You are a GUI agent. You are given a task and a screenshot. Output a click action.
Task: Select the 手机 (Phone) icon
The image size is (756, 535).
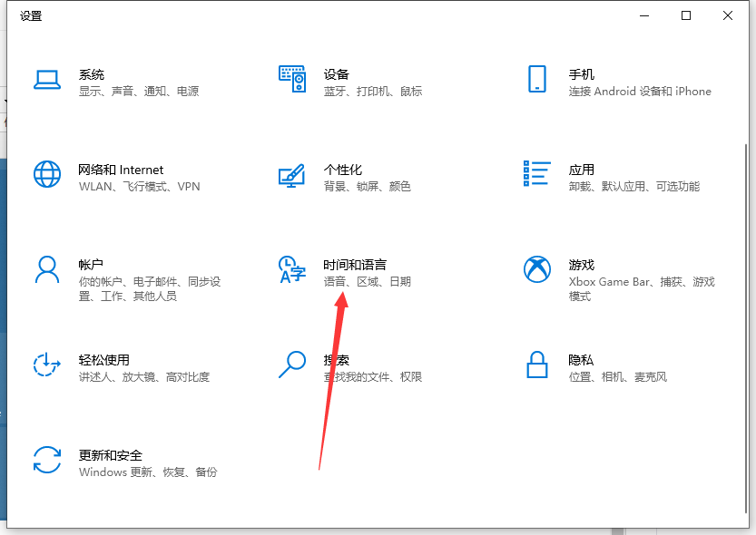point(536,79)
